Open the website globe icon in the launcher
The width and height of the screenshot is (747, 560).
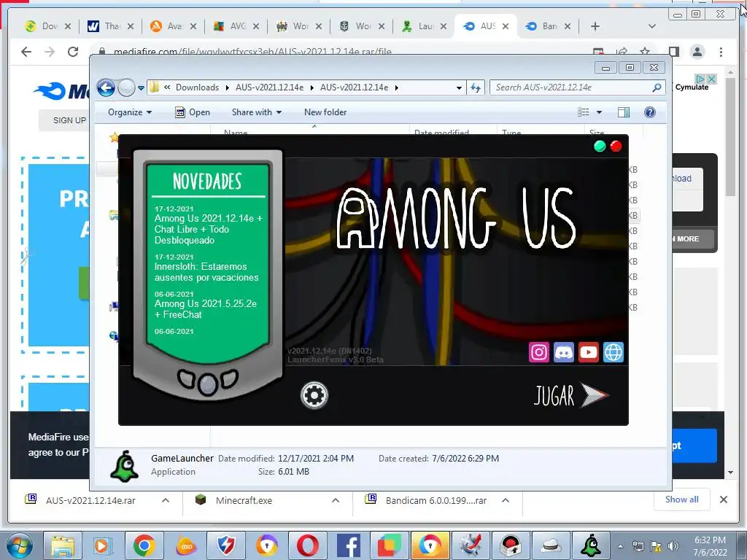click(x=613, y=352)
